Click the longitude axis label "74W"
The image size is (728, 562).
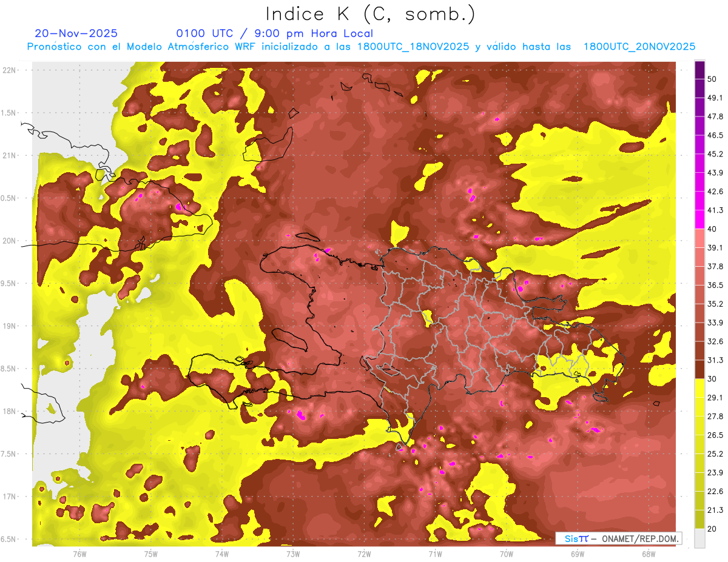point(221,554)
